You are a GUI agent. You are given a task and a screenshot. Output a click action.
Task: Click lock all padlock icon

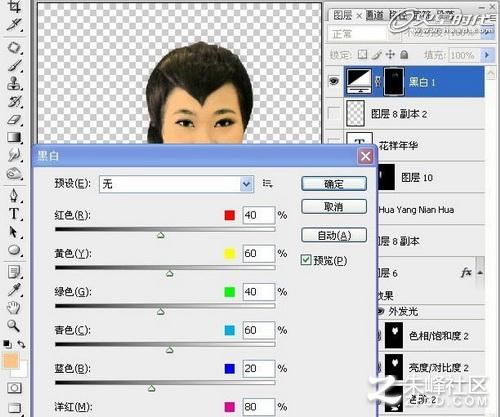(x=404, y=54)
